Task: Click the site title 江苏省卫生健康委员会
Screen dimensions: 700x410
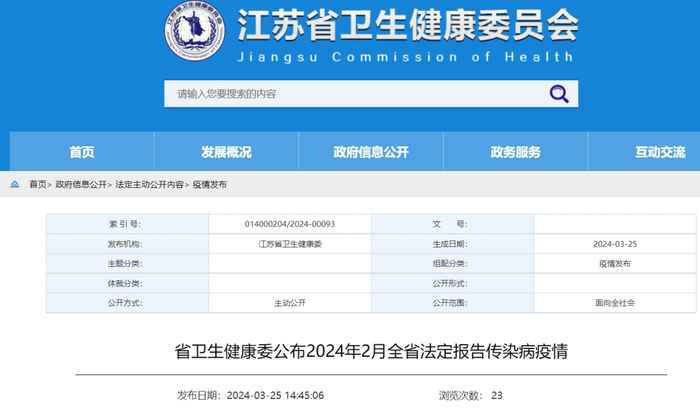Action: [x=408, y=25]
